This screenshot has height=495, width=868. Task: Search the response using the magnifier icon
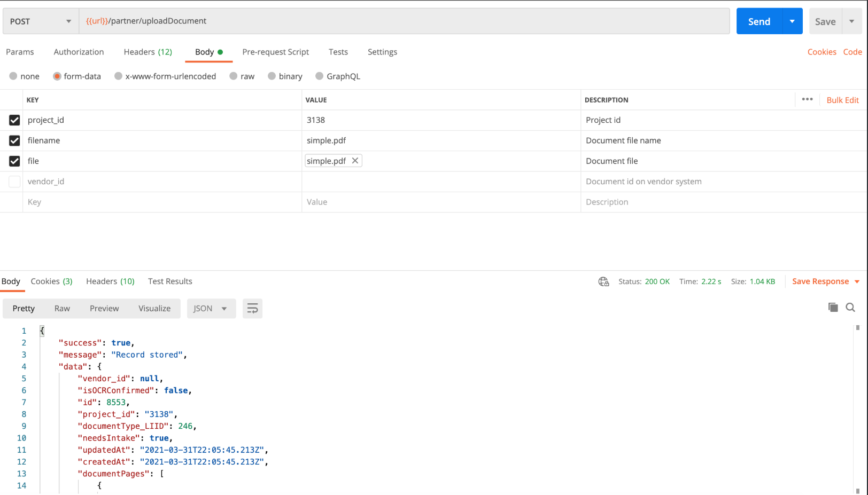[x=850, y=307]
